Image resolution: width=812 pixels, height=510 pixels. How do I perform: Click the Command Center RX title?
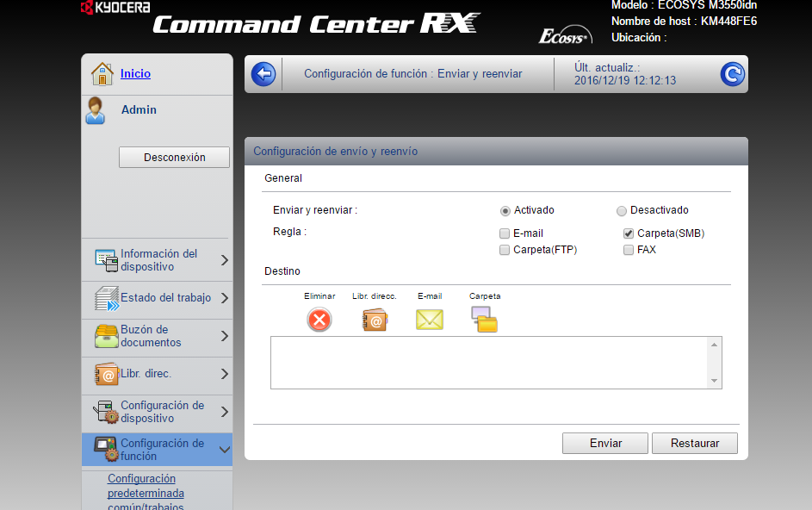[x=316, y=24]
